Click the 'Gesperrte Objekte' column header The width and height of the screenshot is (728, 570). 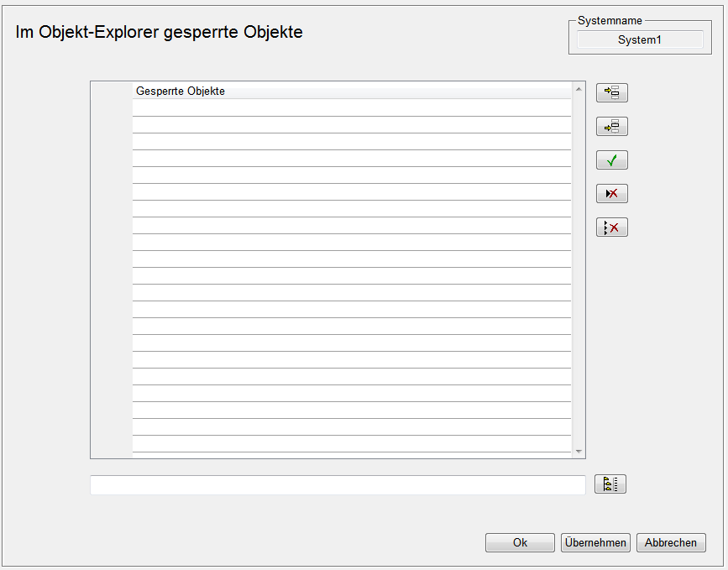pyautogui.click(x=352, y=91)
